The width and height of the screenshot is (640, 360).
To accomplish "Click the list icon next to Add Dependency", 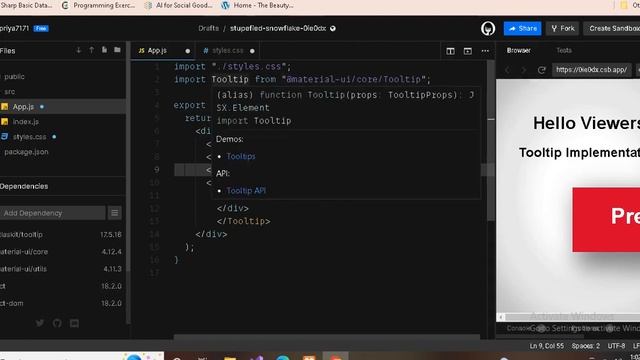I will tap(115, 213).
